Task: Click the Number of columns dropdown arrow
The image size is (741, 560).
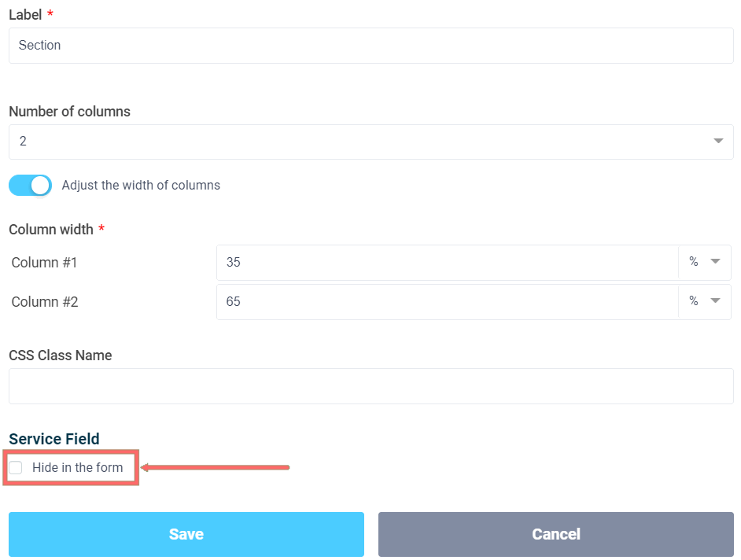Action: pos(717,142)
